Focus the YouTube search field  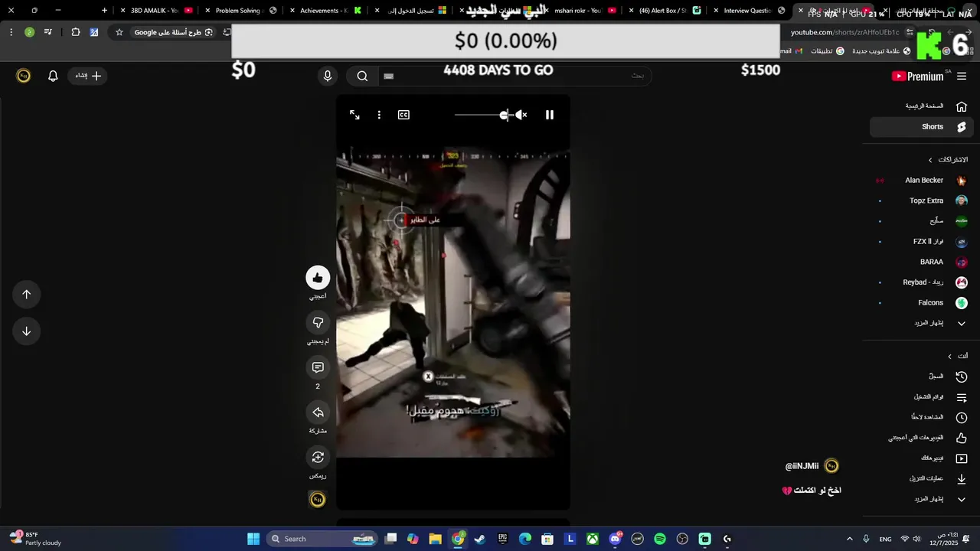coord(514,76)
